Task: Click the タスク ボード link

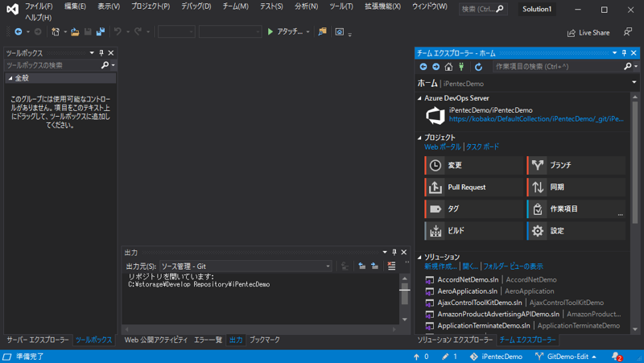Action: 482,146
